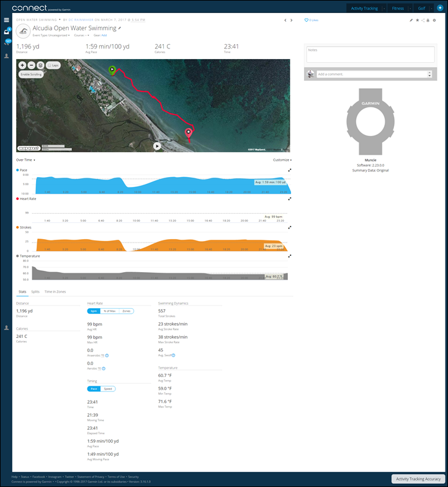Switch to the Splits tab
448x487 pixels.
pyautogui.click(x=35, y=291)
